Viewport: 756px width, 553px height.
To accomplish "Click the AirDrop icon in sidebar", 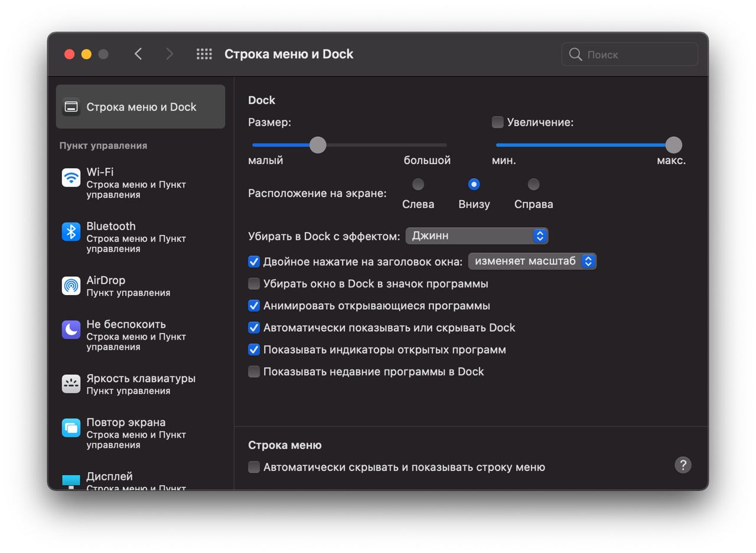I will point(71,286).
